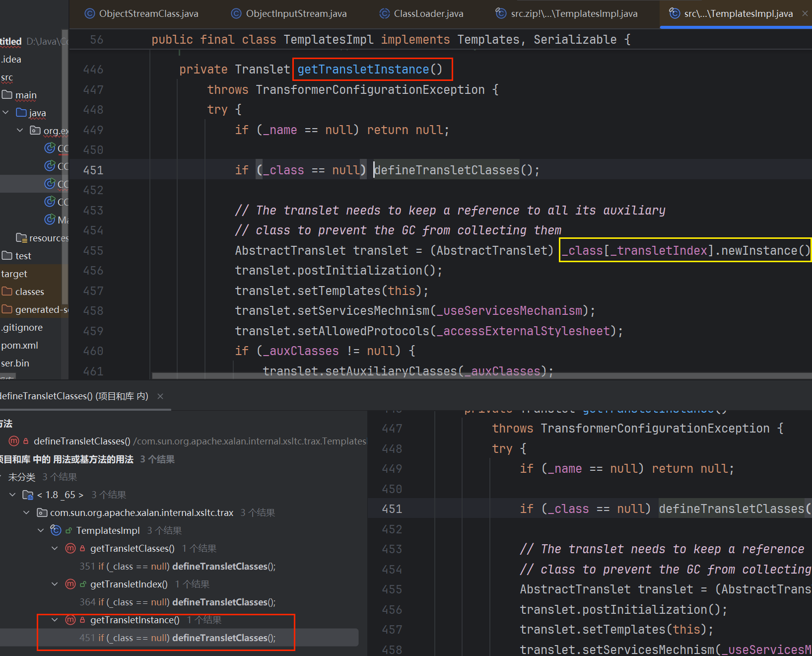
Task: Open pom.xml in the project tree
Action: 20,345
